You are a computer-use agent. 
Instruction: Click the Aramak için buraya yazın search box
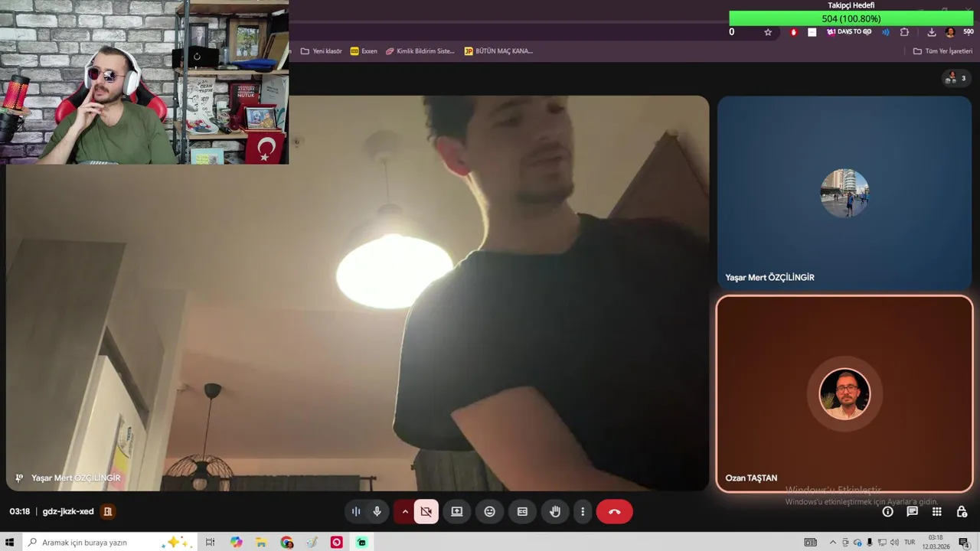pyautogui.click(x=109, y=543)
